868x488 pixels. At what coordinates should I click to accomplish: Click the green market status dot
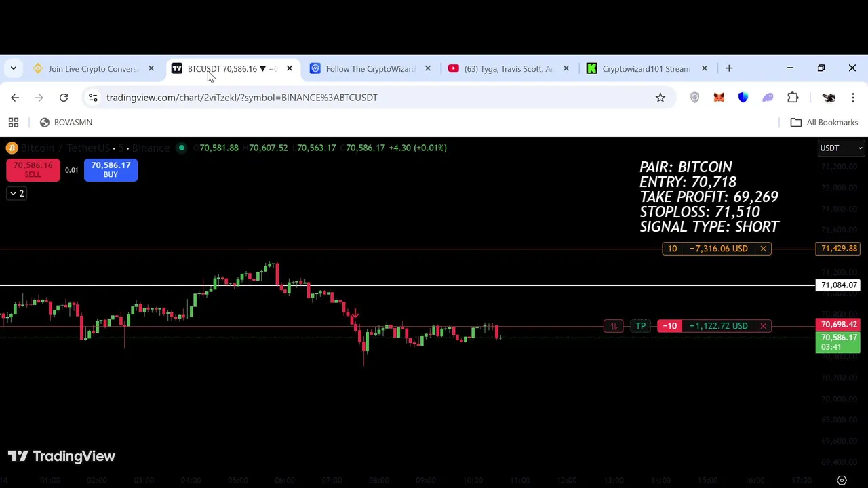click(x=181, y=148)
